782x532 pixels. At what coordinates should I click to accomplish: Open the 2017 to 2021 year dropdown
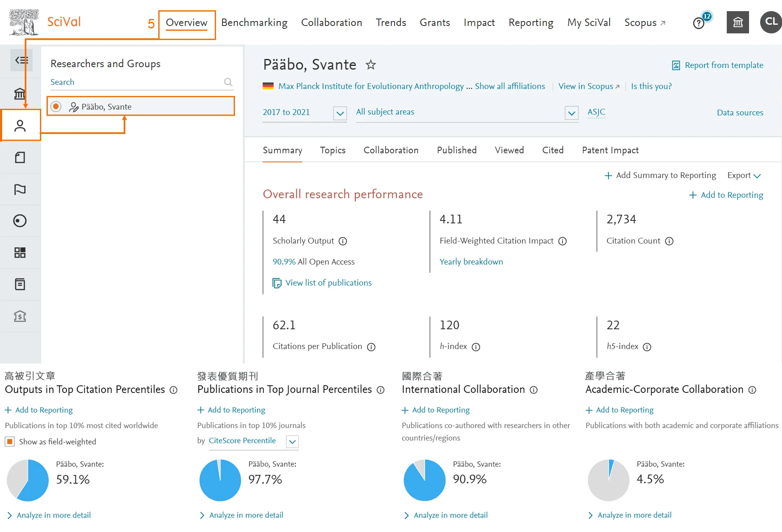(339, 113)
